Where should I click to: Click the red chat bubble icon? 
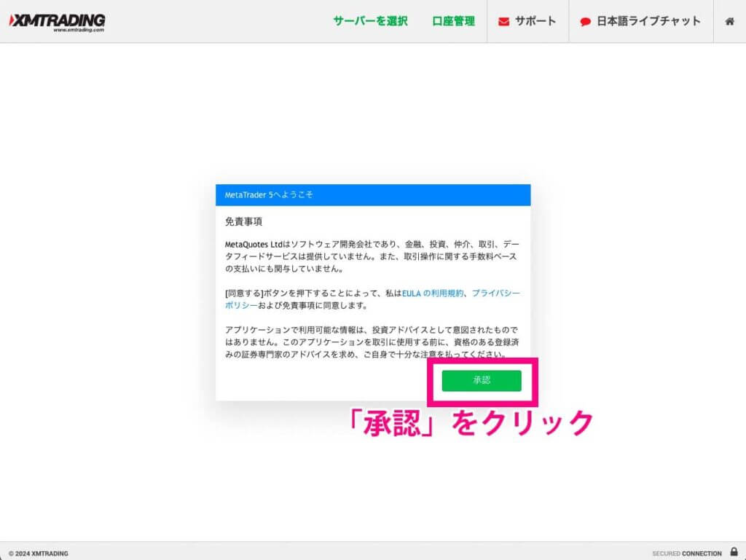585,22
